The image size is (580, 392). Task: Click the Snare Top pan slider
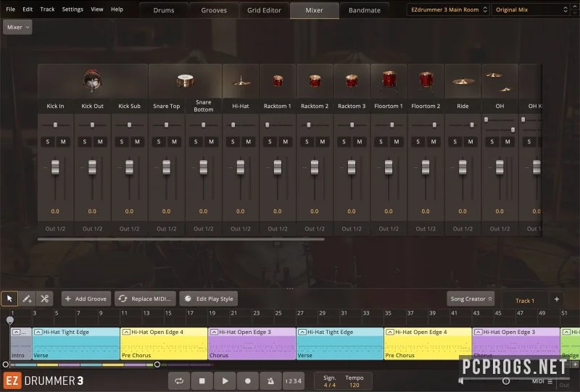(167, 125)
